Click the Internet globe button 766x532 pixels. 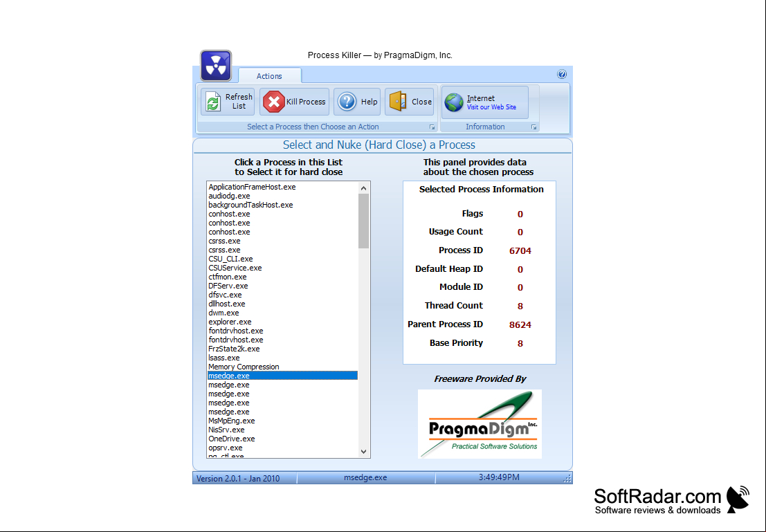(484, 102)
